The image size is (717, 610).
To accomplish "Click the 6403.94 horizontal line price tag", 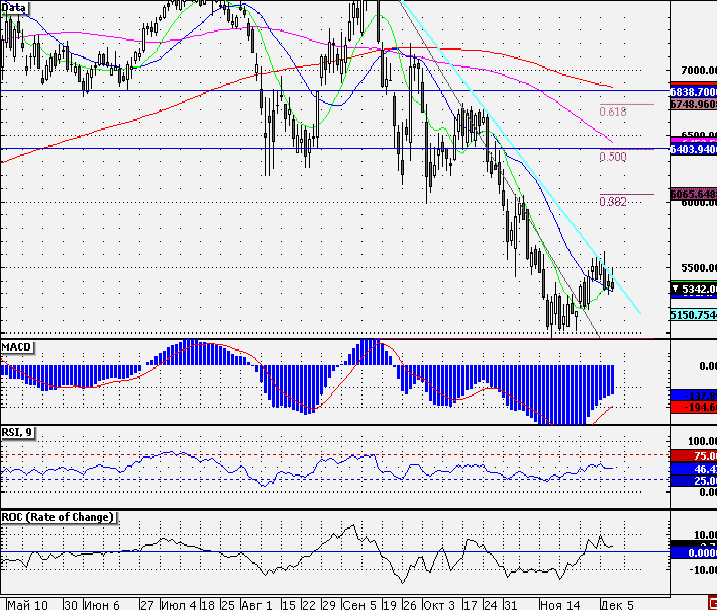I will tap(694, 149).
